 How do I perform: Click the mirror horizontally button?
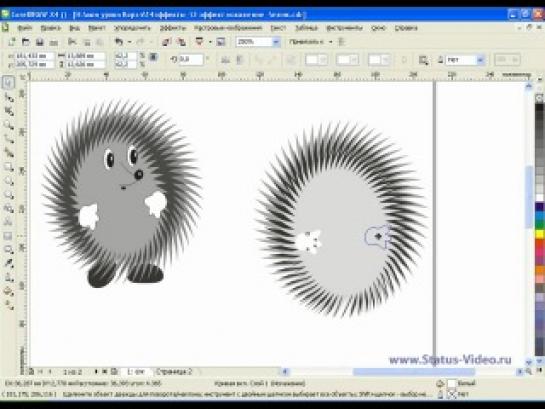coord(225,60)
